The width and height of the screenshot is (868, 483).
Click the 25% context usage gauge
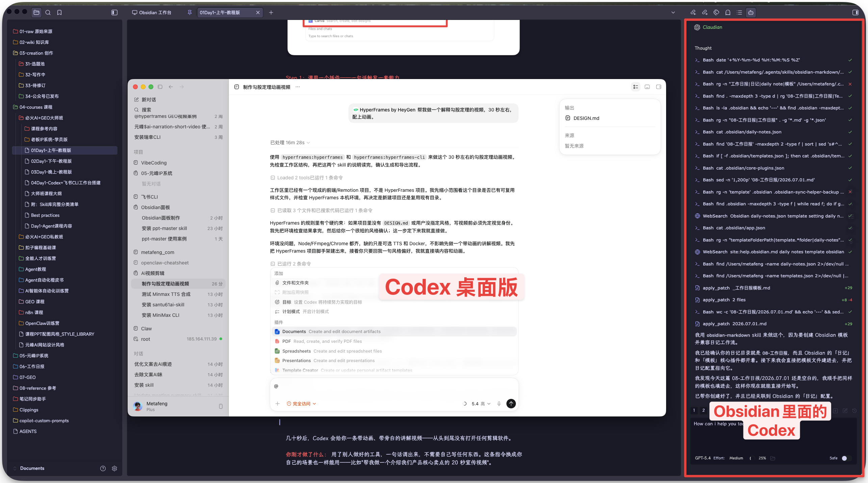tap(758, 458)
